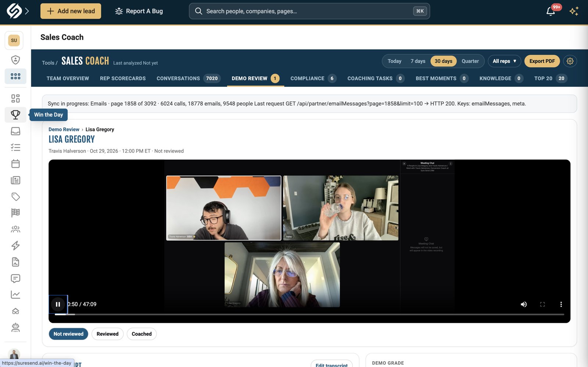The height and width of the screenshot is (367, 588).
Task: Open the robot bot icon in sidebar
Action: coord(15,327)
